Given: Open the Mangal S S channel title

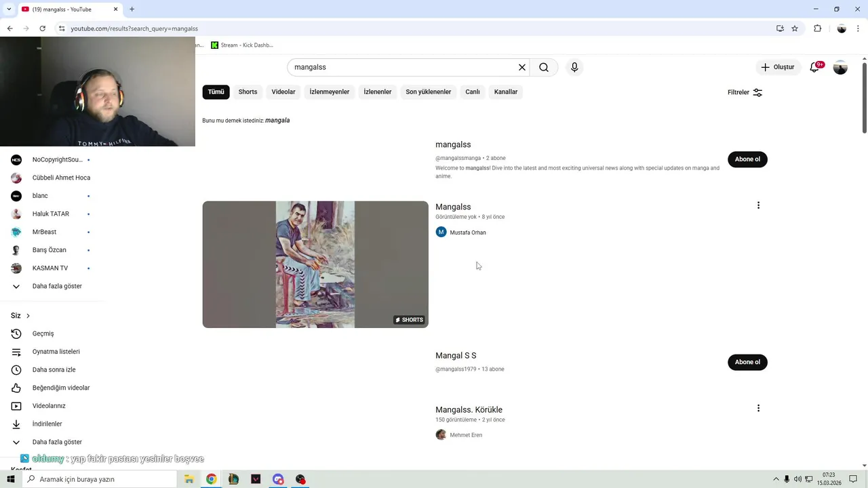Looking at the screenshot, I should 456,356.
